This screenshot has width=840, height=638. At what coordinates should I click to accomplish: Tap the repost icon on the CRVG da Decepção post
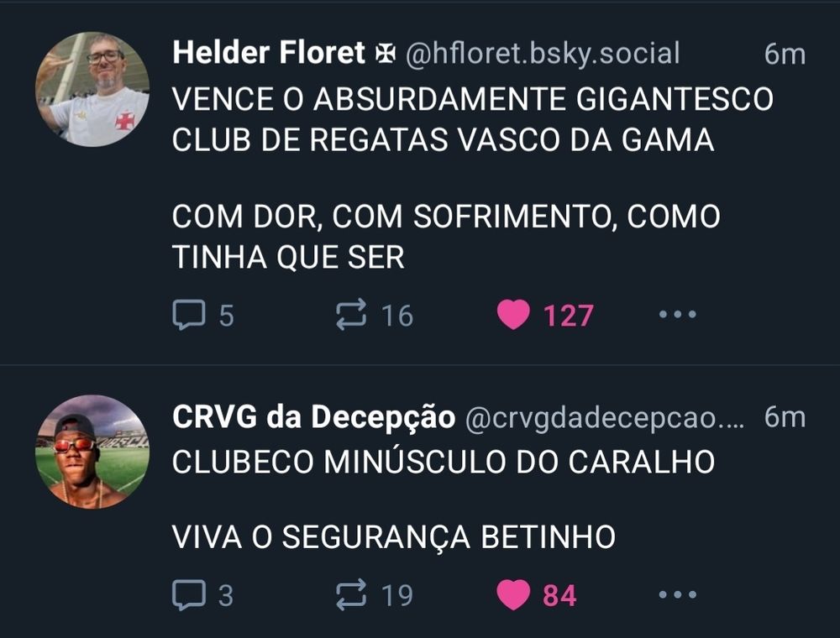click(x=351, y=594)
